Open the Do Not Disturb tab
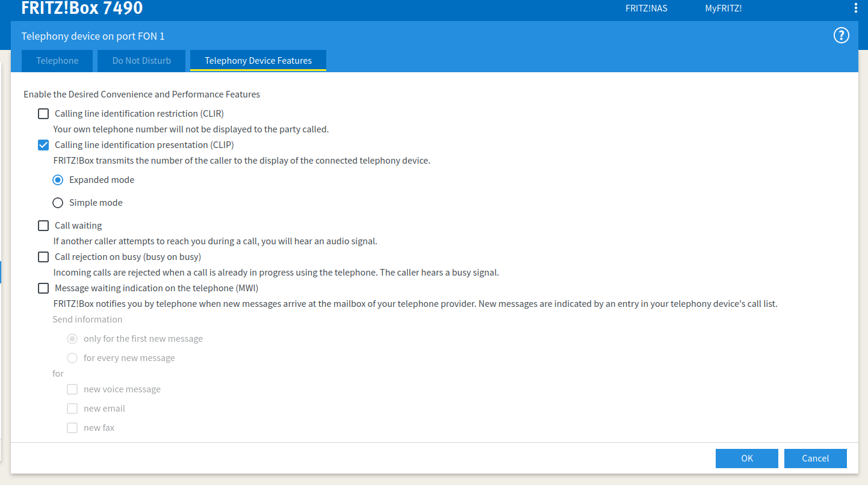 coord(141,61)
